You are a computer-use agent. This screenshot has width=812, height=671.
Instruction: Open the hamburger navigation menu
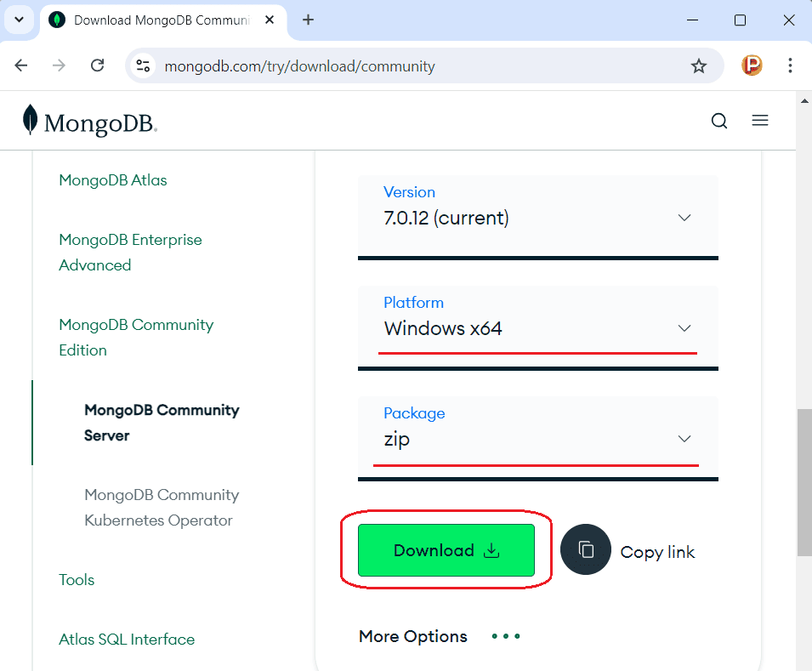(x=759, y=121)
